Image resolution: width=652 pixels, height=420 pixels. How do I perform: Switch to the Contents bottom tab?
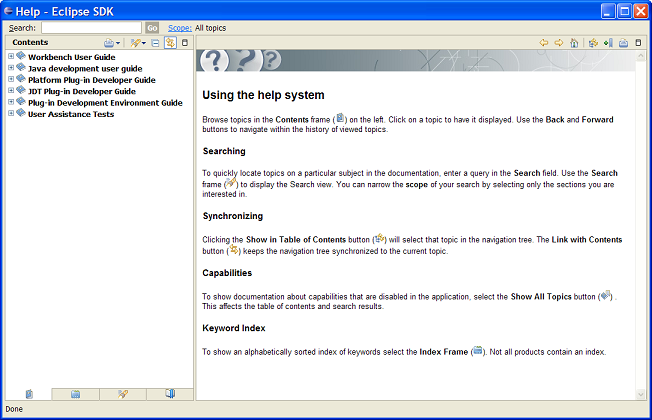[x=29, y=394]
